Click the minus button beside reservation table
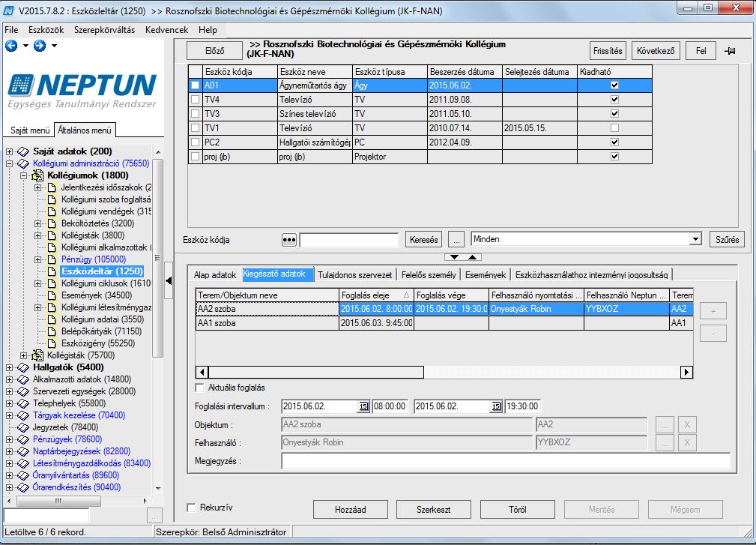Image resolution: width=756 pixels, height=545 pixels. (713, 334)
